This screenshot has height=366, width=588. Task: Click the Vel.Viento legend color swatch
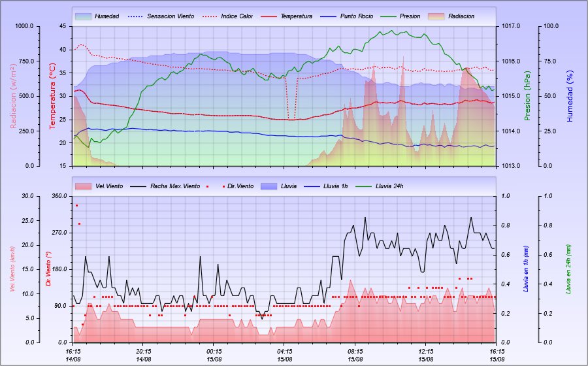click(83, 186)
